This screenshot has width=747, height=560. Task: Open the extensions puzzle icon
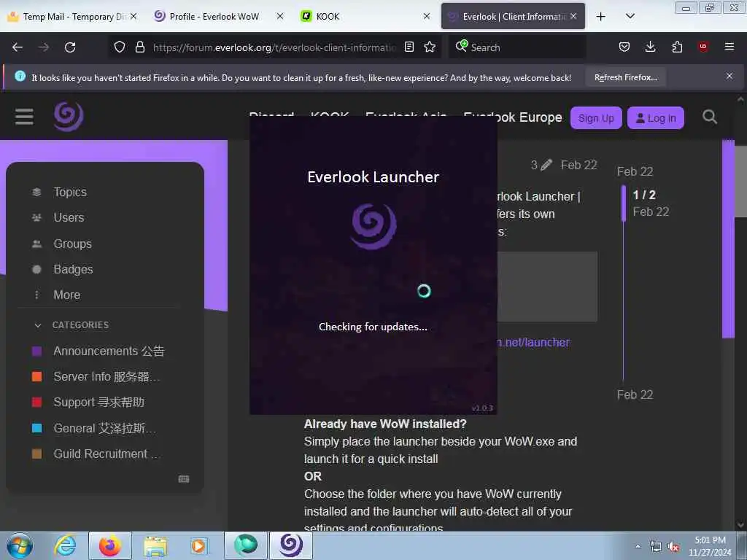pyautogui.click(x=677, y=47)
